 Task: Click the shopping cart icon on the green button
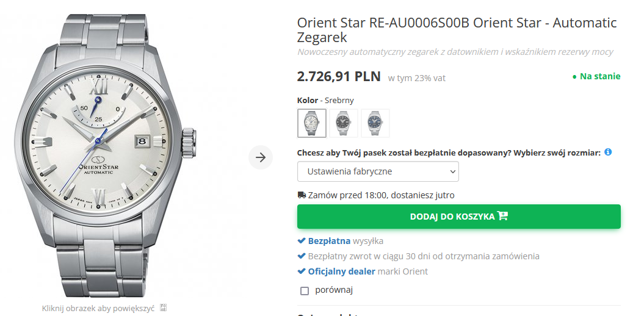pos(503,216)
